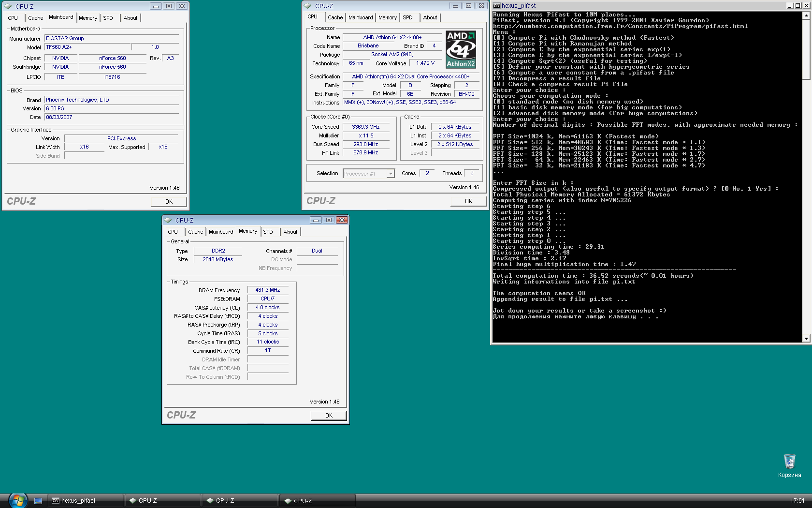
Task: Click the second CPU-Z taskbar button
Action: [x=240, y=501]
